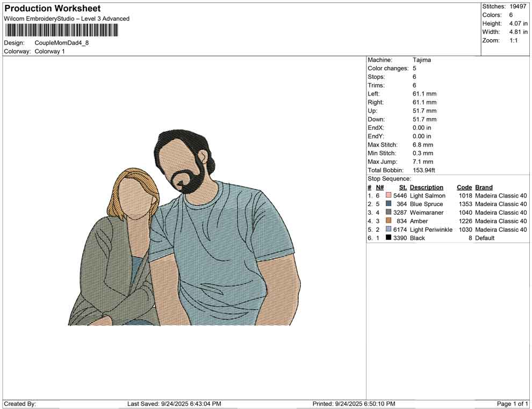The image size is (532, 409).
Task: Click the 'Light Salmon' description text
Action: pos(428,195)
